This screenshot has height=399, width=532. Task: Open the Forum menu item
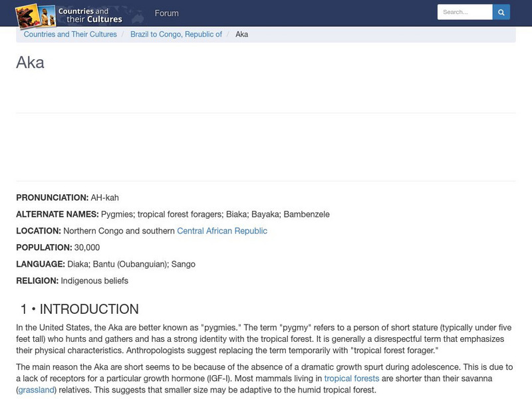tap(167, 13)
